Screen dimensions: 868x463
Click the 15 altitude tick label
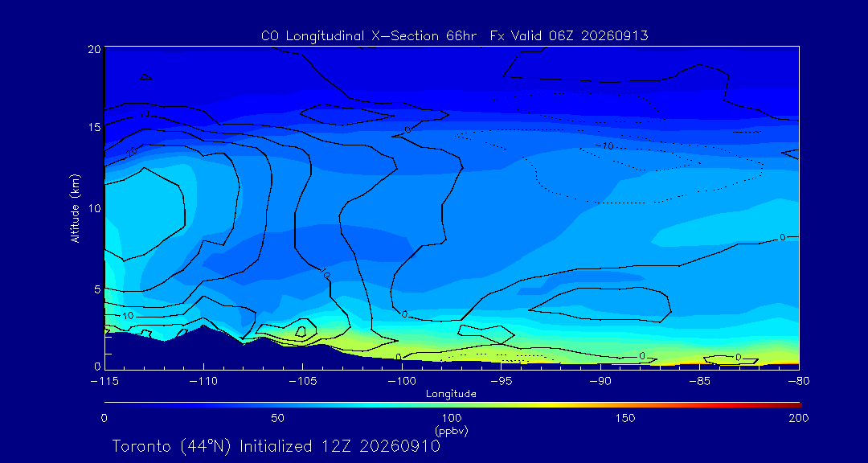click(x=95, y=127)
